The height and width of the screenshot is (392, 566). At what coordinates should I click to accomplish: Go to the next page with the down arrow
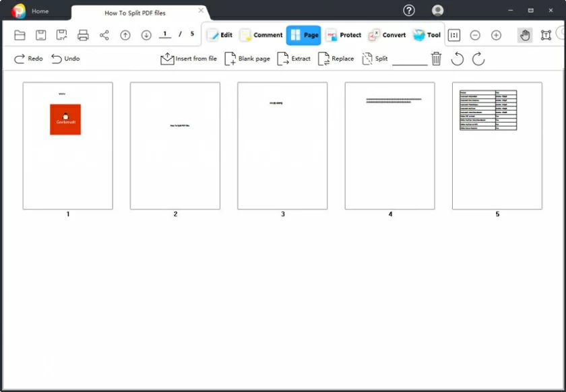click(x=146, y=35)
